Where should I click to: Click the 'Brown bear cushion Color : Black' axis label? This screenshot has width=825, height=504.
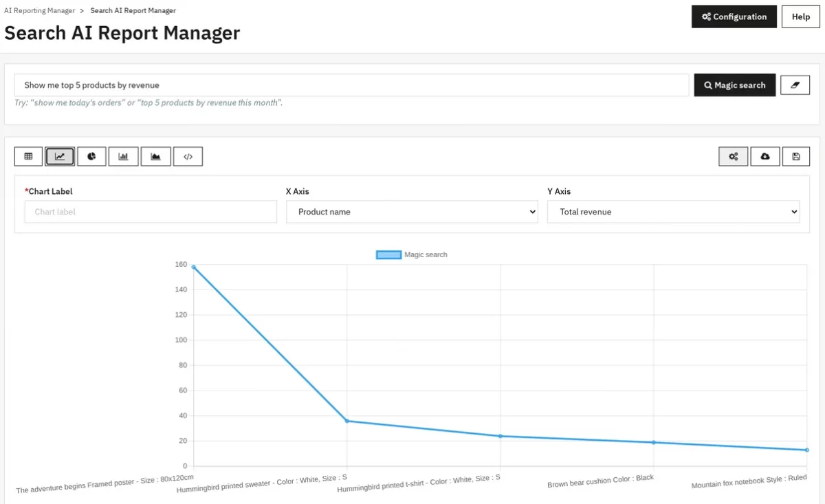600,481
